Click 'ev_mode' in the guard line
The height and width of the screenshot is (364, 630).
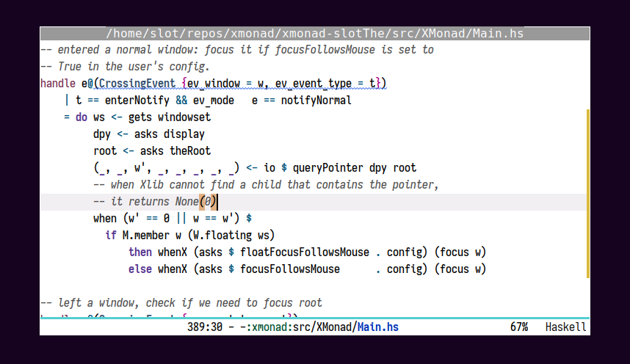click(x=214, y=101)
